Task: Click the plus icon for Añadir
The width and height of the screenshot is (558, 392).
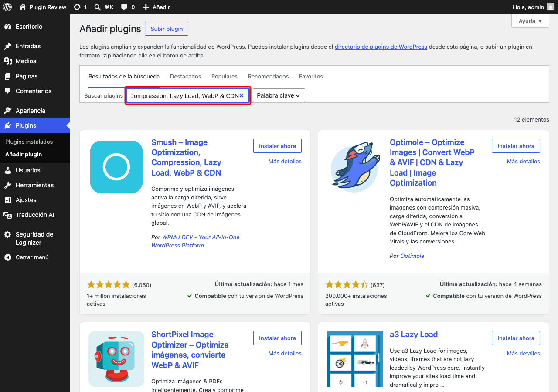Action: coord(146,7)
